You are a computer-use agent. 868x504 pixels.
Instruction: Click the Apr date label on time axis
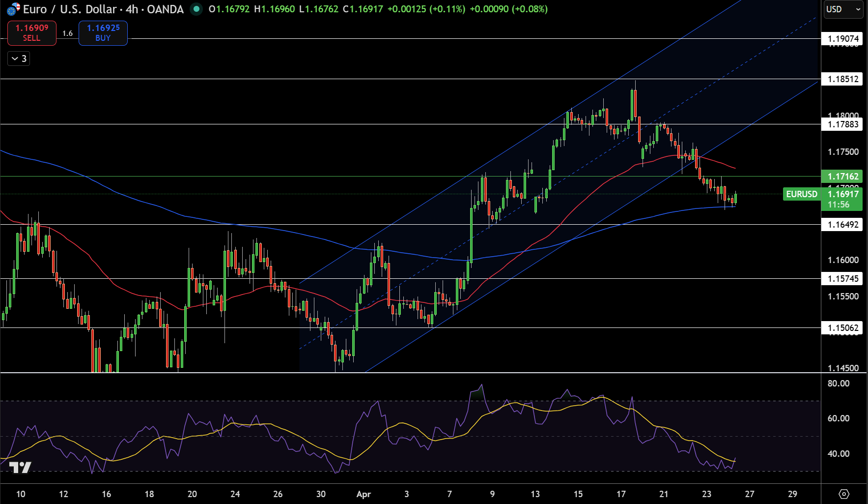364,494
